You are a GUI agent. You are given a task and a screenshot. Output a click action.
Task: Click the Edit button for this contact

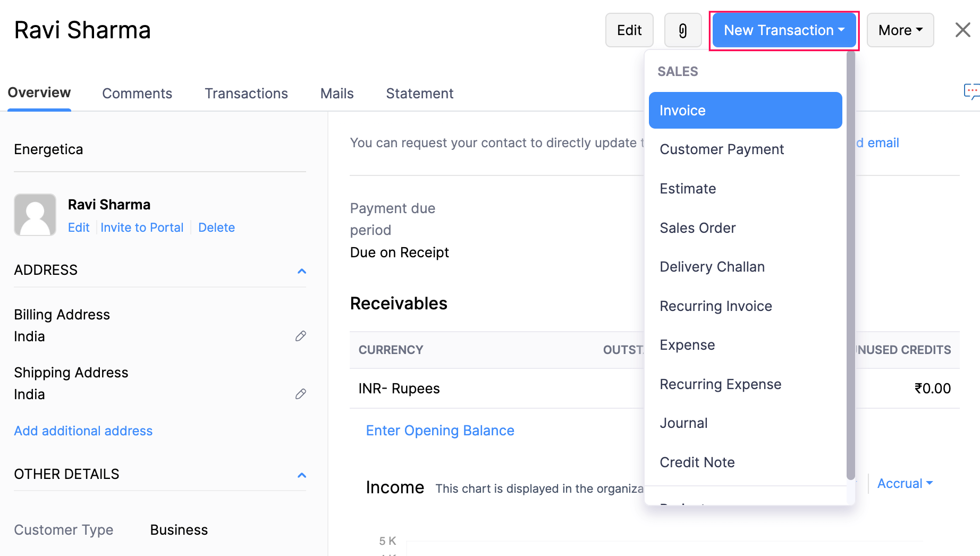pos(629,30)
